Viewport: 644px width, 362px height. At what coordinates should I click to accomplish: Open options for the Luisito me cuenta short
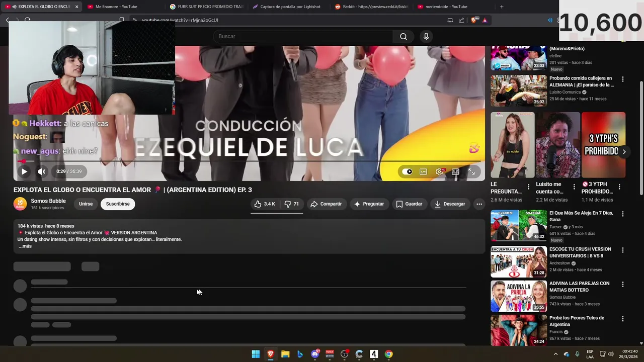(x=574, y=187)
